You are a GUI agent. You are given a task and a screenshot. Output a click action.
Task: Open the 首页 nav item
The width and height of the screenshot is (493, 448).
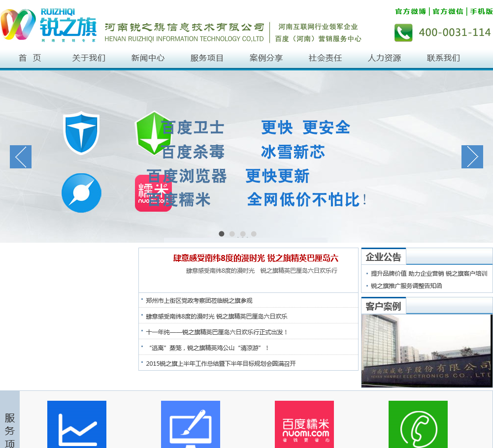click(30, 58)
